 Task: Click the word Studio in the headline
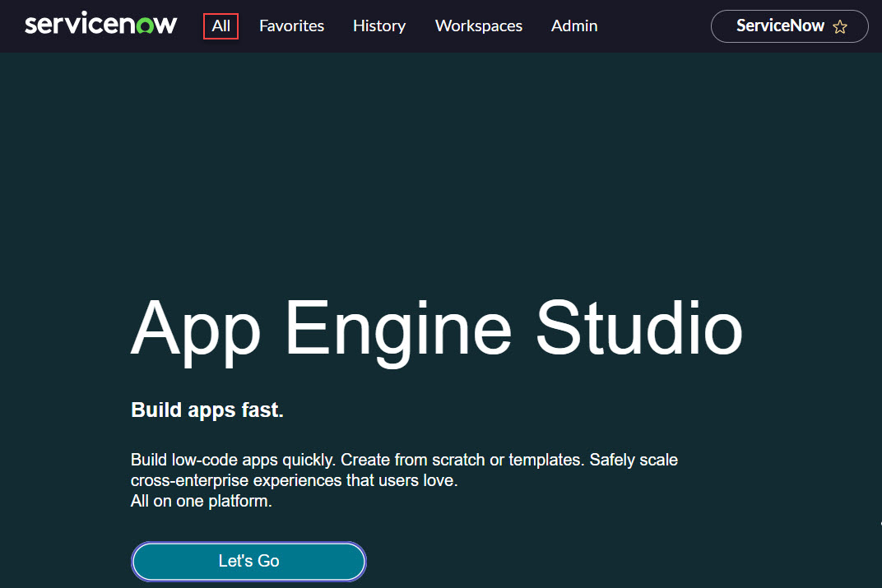[639, 327]
